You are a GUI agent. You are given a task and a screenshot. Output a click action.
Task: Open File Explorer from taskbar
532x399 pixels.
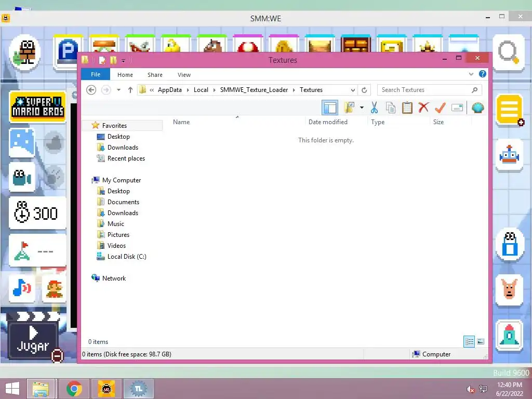(41, 389)
